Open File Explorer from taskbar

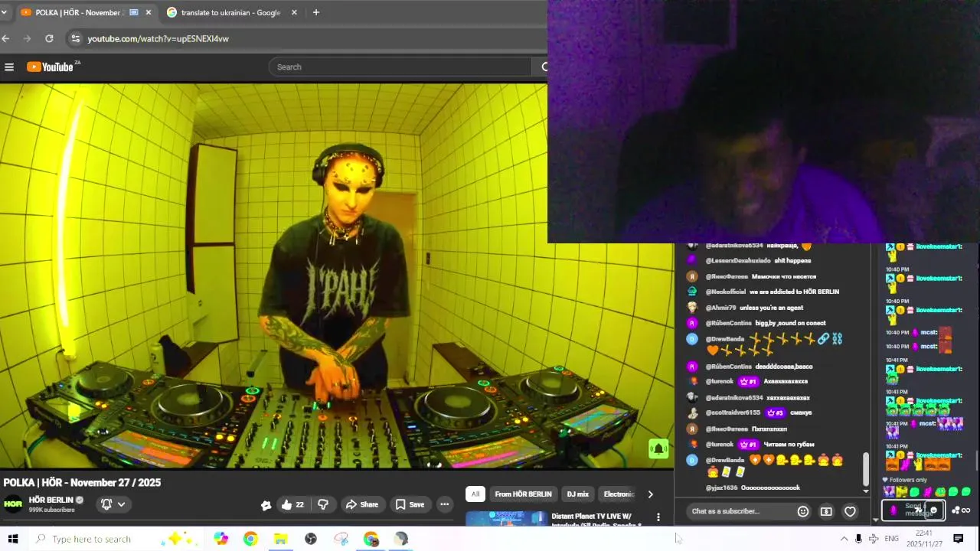(280, 539)
